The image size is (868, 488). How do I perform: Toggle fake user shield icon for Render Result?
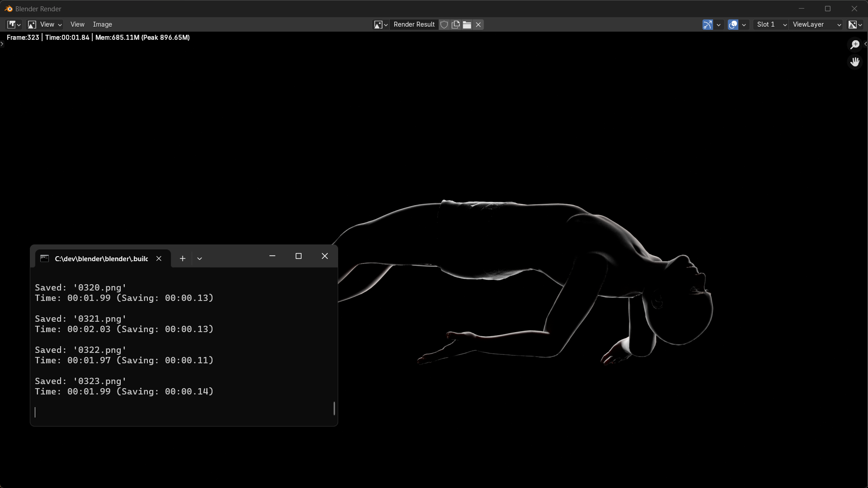[x=444, y=24]
